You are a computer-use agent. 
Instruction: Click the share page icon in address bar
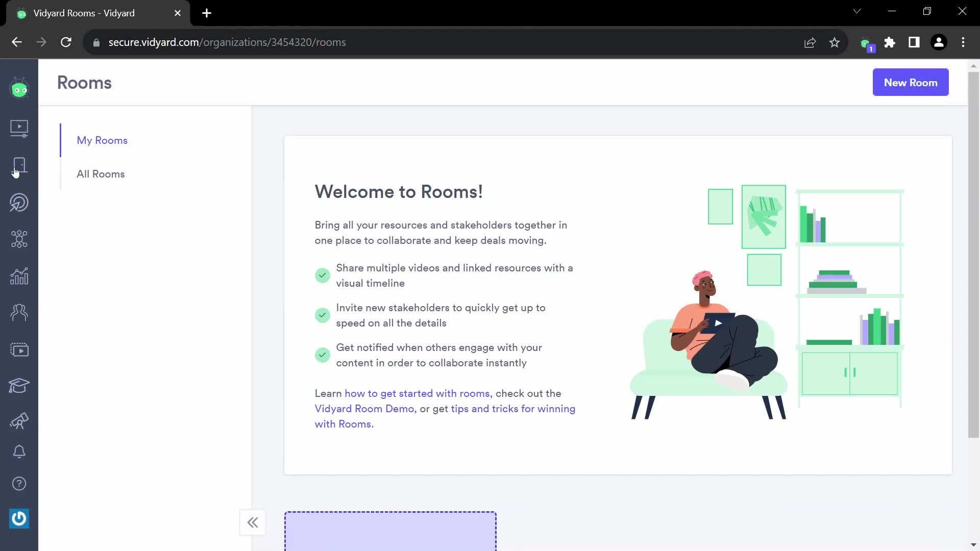pyautogui.click(x=810, y=42)
